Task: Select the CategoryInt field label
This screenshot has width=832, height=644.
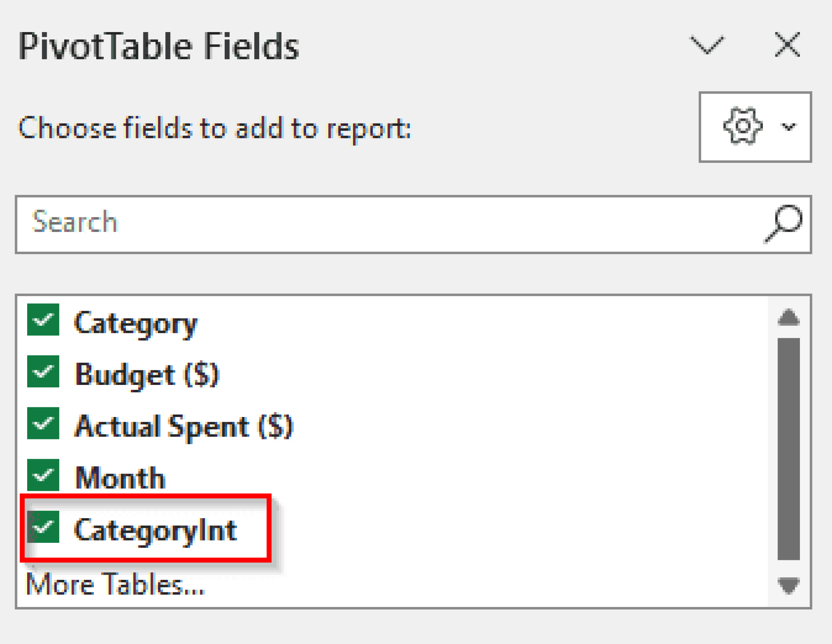Action: pos(155,530)
